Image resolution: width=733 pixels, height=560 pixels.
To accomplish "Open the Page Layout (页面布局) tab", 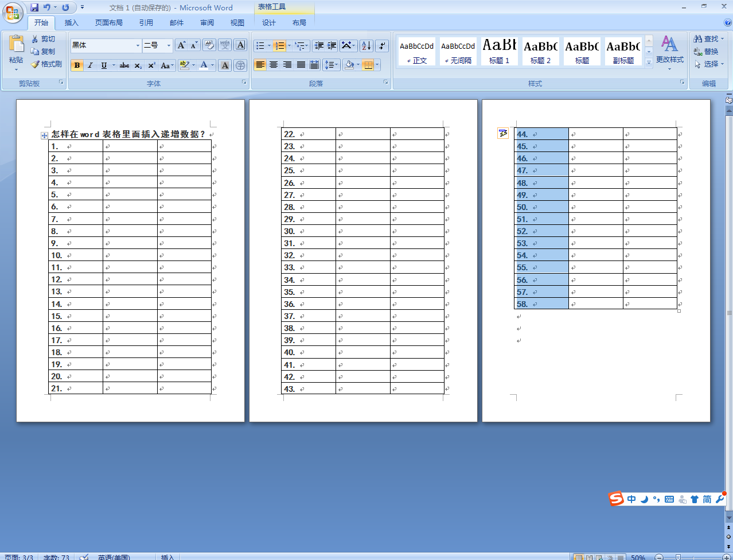I will (x=109, y=23).
